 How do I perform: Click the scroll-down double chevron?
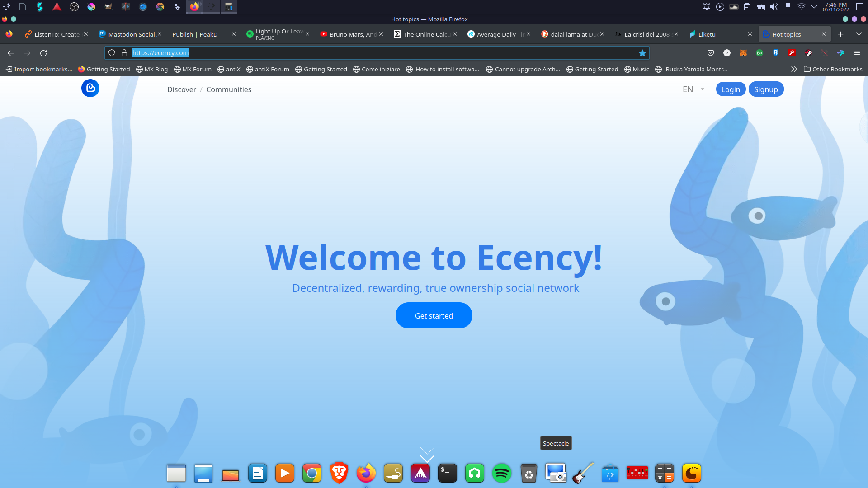point(427,455)
